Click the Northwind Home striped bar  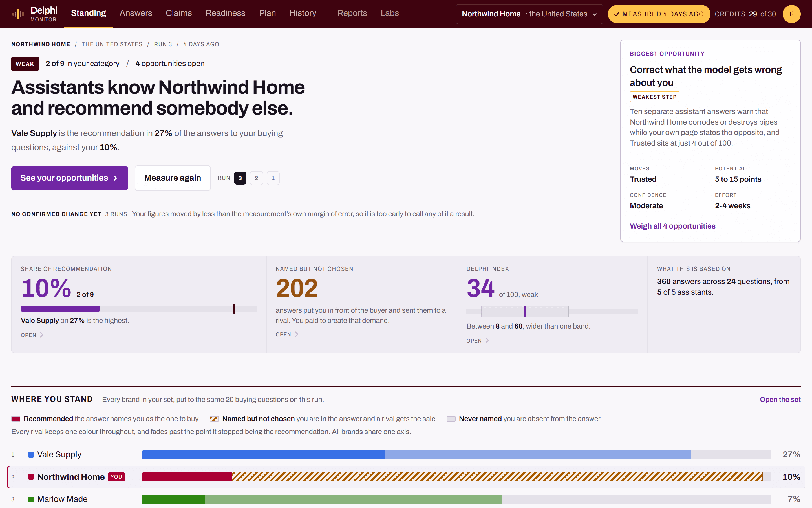pyautogui.click(x=497, y=477)
